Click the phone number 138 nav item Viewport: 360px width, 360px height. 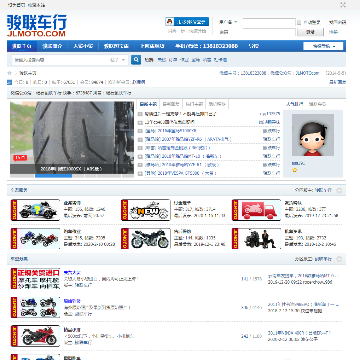click(206, 46)
